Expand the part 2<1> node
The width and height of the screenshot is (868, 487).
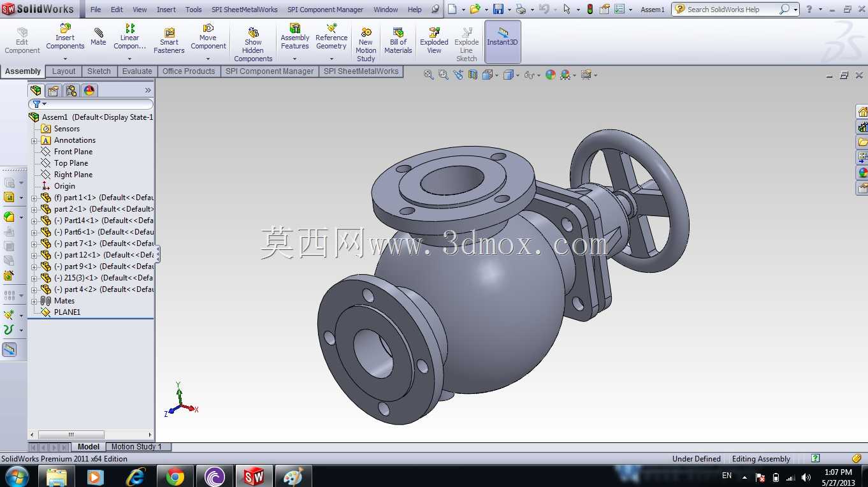34,209
